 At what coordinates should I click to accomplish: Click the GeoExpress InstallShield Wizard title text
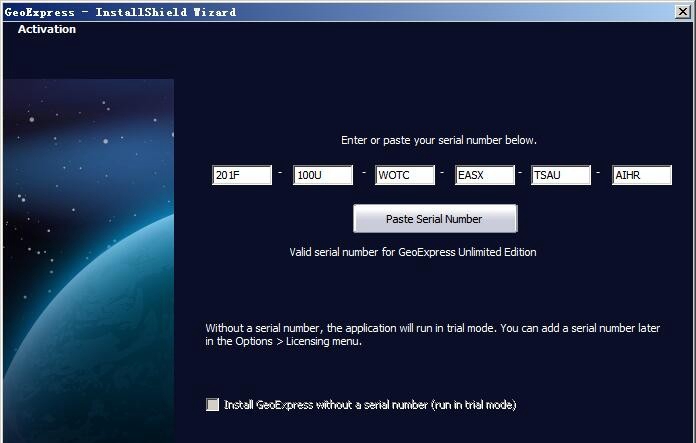click(120, 12)
